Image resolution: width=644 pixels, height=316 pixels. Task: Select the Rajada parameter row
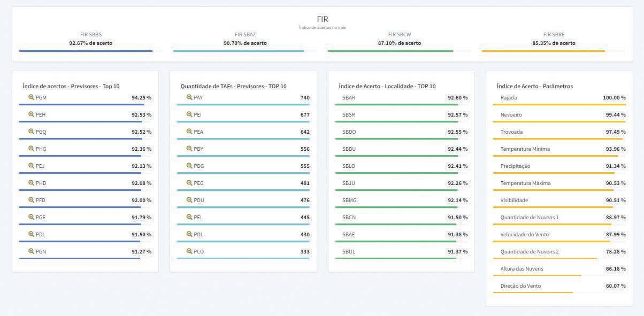[559, 99]
